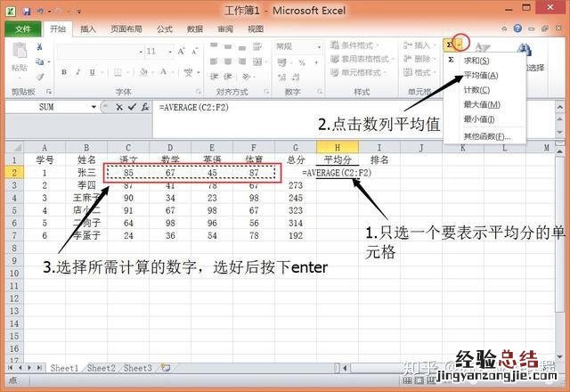Image resolution: width=570 pixels, height=392 pixels.
Task: Apply Percent Style % icon
Action: click(x=302, y=63)
